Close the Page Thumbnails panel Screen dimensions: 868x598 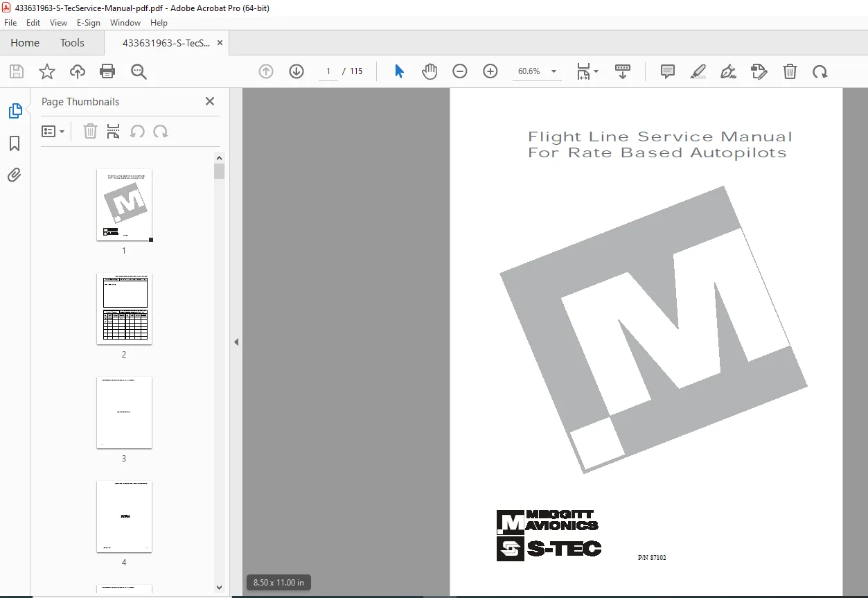210,101
